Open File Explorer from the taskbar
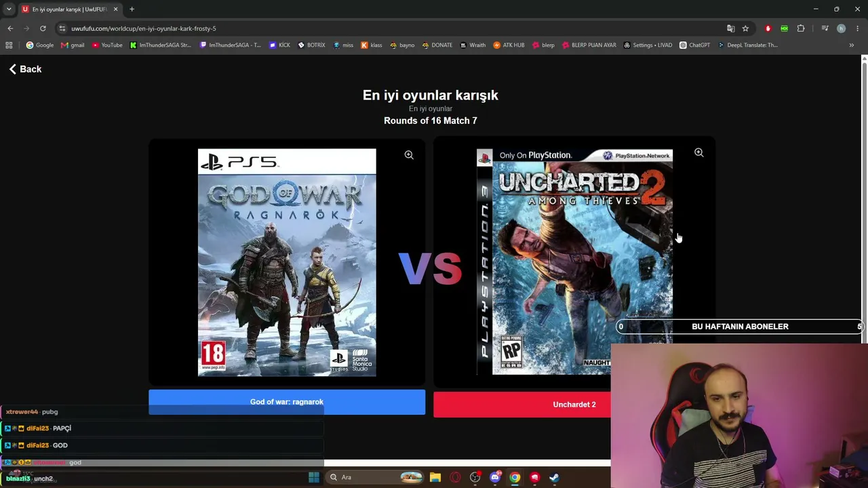 click(435, 477)
